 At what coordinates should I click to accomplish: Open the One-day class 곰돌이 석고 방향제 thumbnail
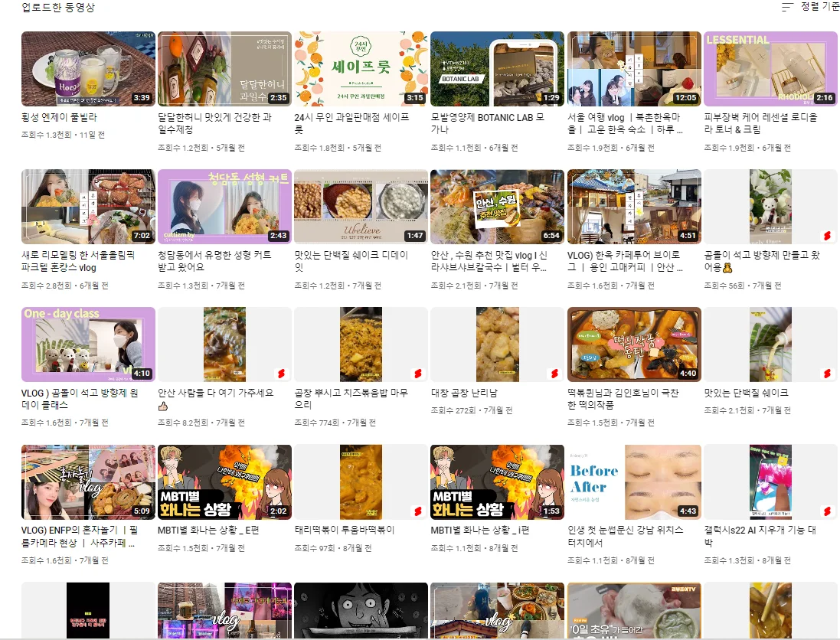click(88, 344)
